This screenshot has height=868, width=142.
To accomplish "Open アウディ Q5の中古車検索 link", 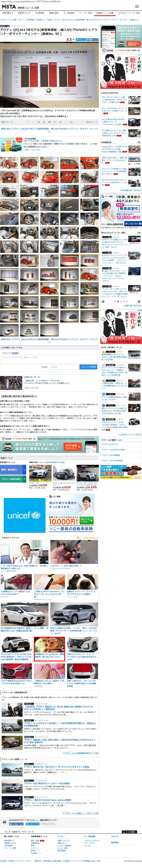I will pyautogui.click(x=112, y=461).
